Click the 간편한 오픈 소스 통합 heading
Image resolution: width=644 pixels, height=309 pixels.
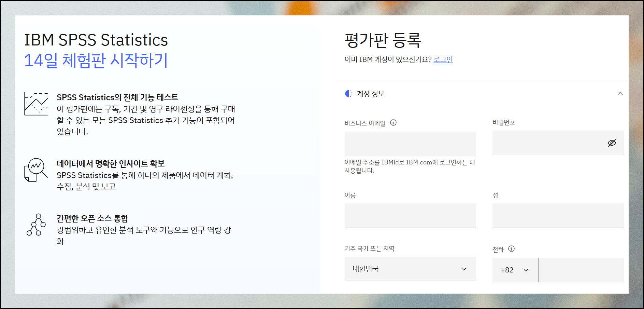click(x=92, y=218)
